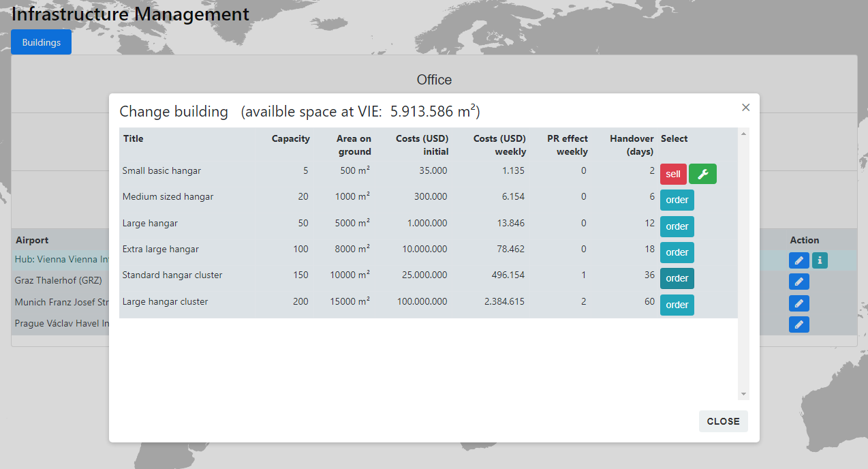The height and width of the screenshot is (469, 868).
Task: Select the 'Large hangar' title
Action: 150,223
